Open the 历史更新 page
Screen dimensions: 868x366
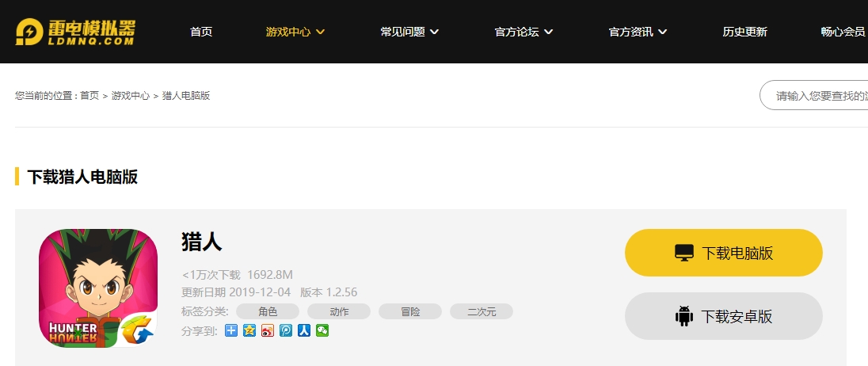pos(744,32)
